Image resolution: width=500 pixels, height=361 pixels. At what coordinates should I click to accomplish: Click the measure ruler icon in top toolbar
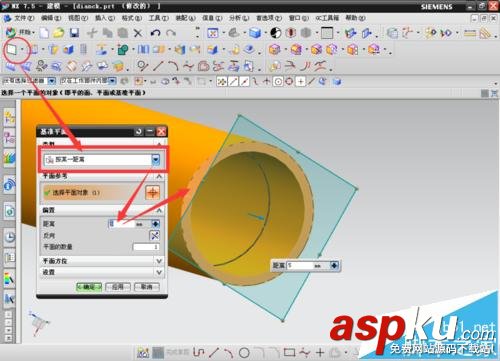(470, 33)
